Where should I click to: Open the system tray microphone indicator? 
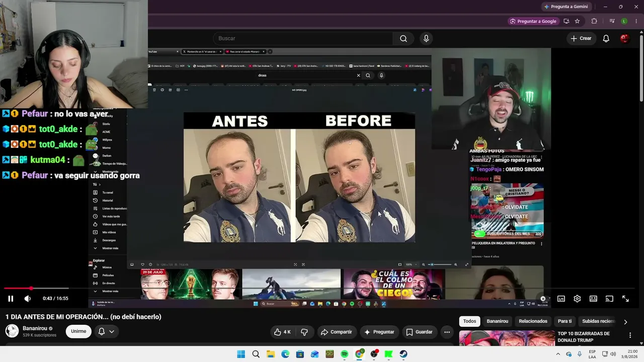pyautogui.click(x=580, y=354)
